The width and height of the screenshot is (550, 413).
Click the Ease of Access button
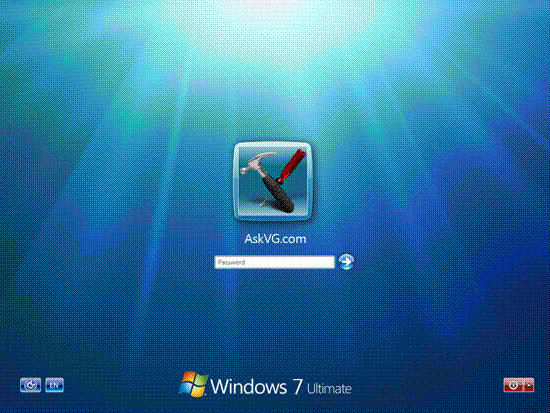pyautogui.click(x=30, y=385)
